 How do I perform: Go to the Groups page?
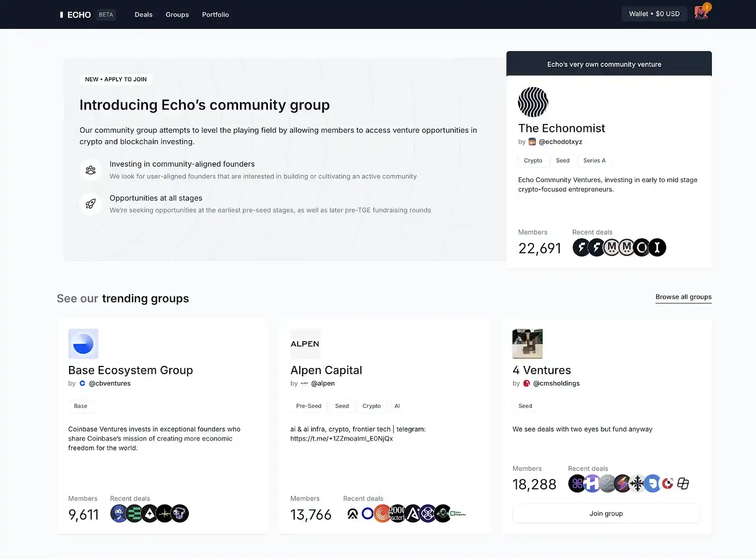pyautogui.click(x=177, y=15)
